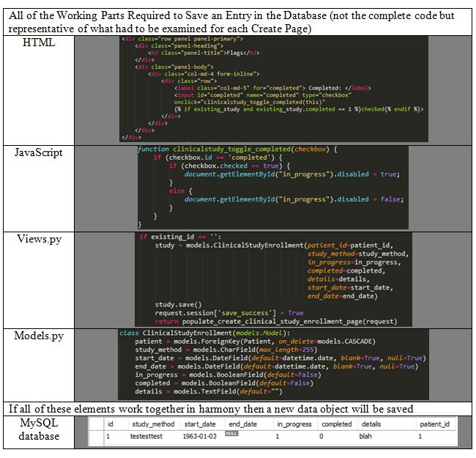Select the JavaScript row label
This screenshot has width=476, height=458.
pos(39,152)
